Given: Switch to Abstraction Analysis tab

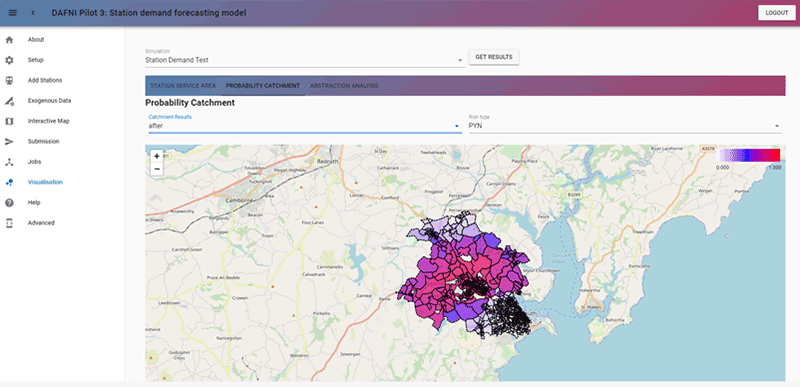Looking at the screenshot, I should [344, 86].
